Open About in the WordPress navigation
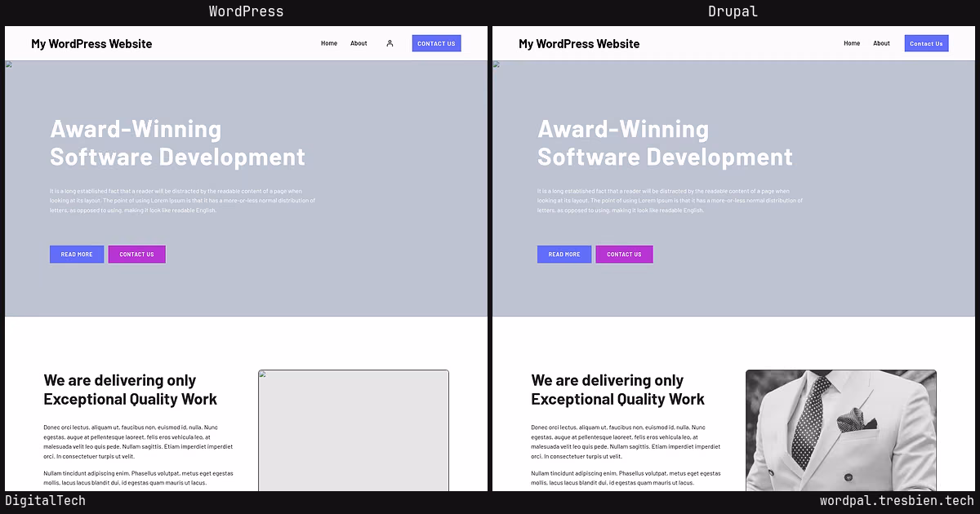Image resolution: width=980 pixels, height=514 pixels. (x=359, y=43)
